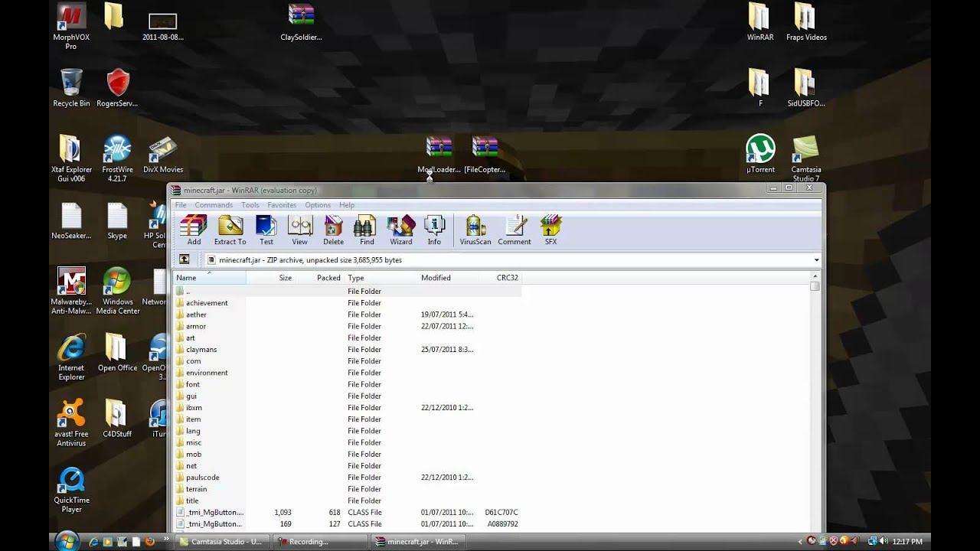Sort by the Packed column header
This screenshot has width=980, height=551.
click(x=320, y=278)
